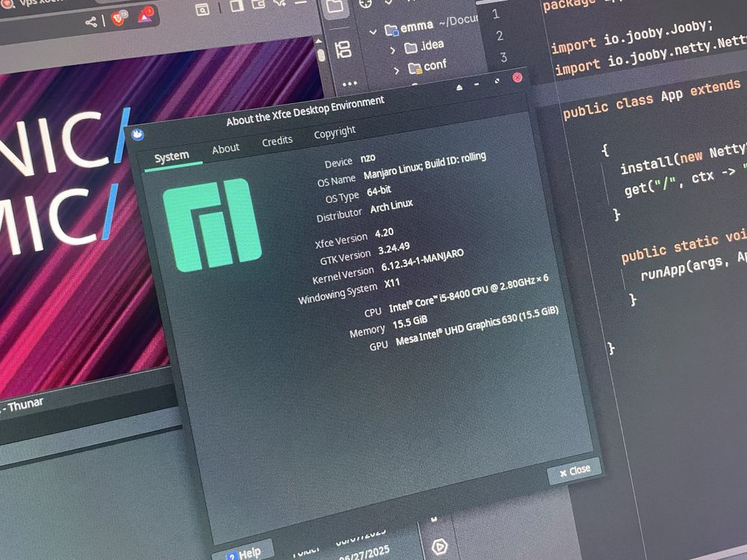
Task: Open the Project tool window folder icon
Action: (335, 7)
